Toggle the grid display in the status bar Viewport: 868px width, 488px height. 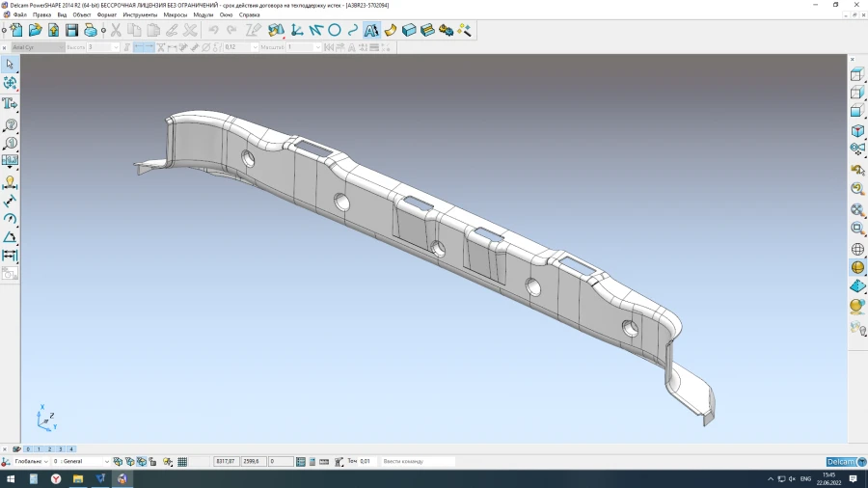[x=182, y=462]
